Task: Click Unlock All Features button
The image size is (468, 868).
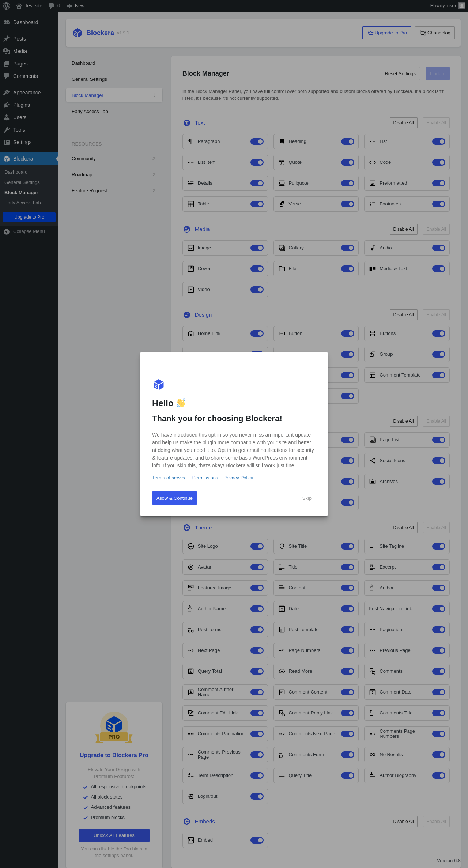Action: pyautogui.click(x=114, y=835)
